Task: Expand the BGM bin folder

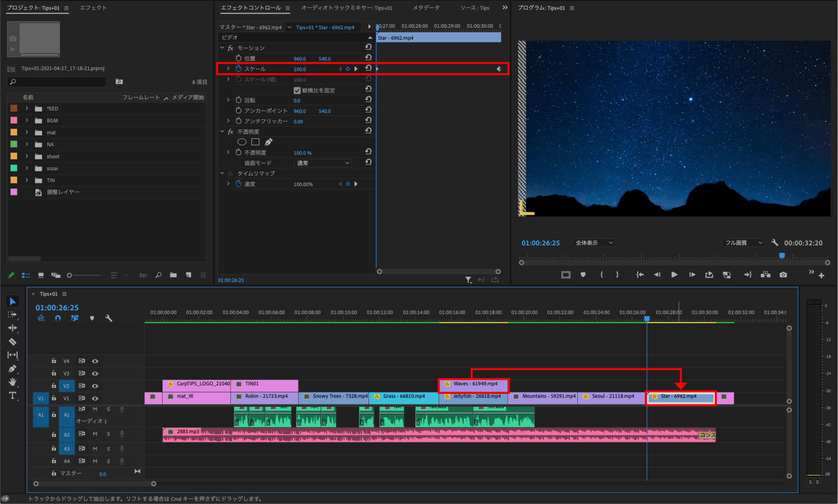Action: click(x=27, y=121)
